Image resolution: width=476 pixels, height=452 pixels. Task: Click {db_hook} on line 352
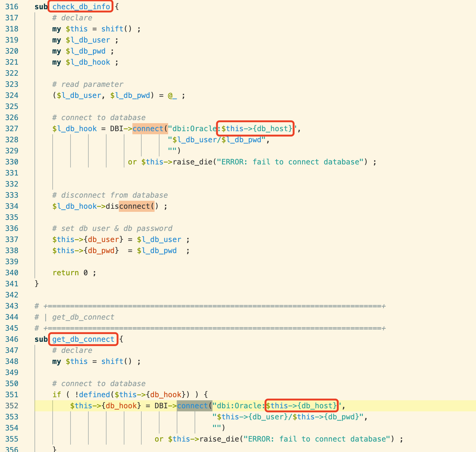[121, 406]
